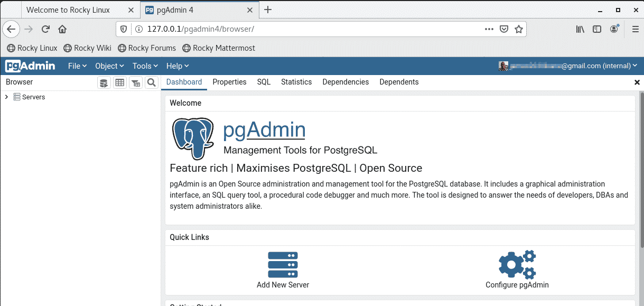The image size is (644, 306).
Task: Click the browser forward arrow
Action: tap(29, 30)
